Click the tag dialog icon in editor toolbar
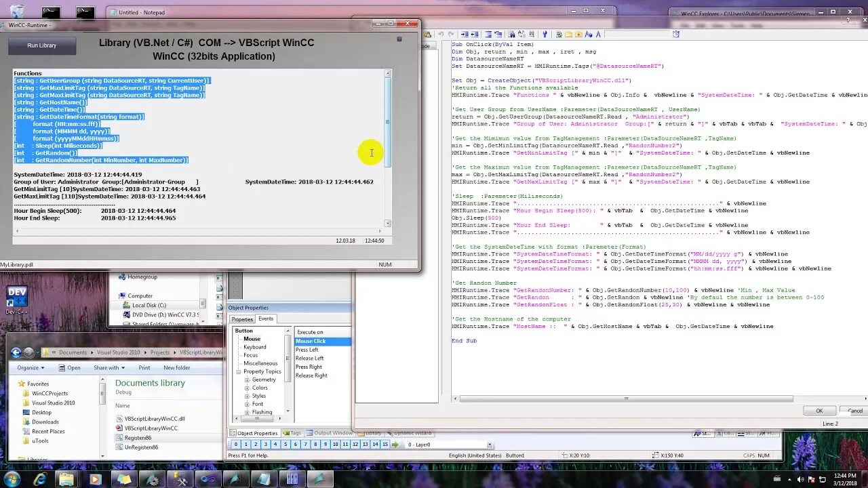The height and width of the screenshot is (488, 868). 559,34
